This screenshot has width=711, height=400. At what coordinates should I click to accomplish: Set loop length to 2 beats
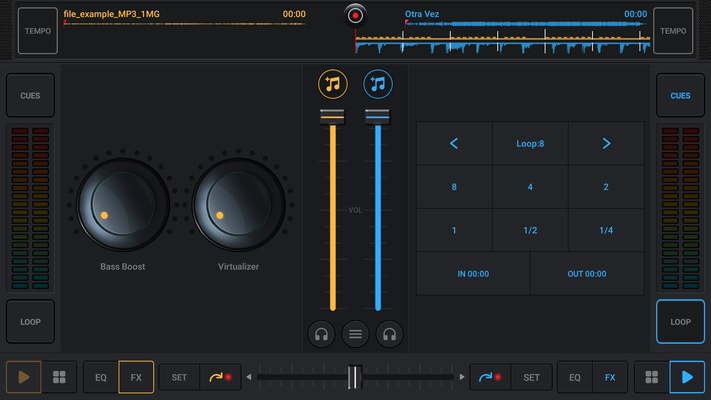click(606, 187)
